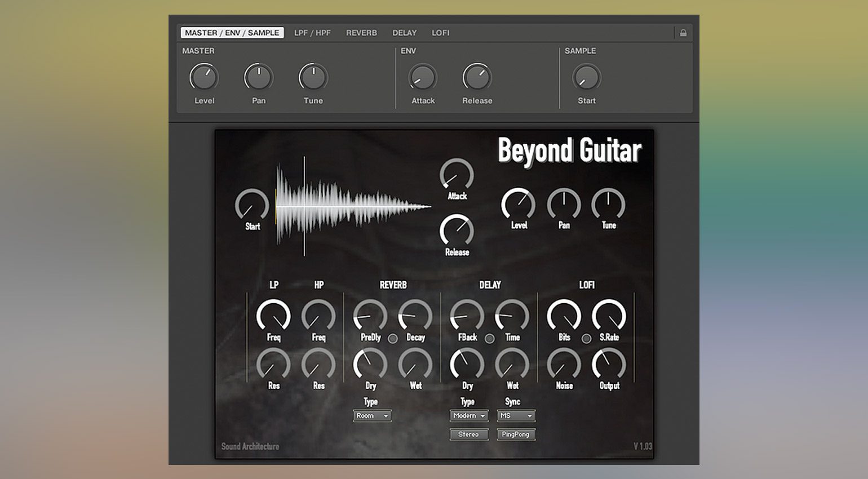Screen dimensions: 868x479
Task: Click the Level knob in the Beyond Guitar panel
Action: (x=519, y=204)
